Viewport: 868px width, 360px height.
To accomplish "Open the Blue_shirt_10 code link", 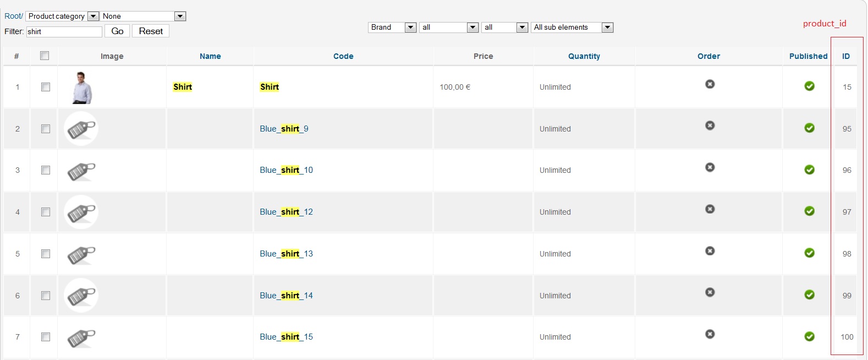I will 286,170.
